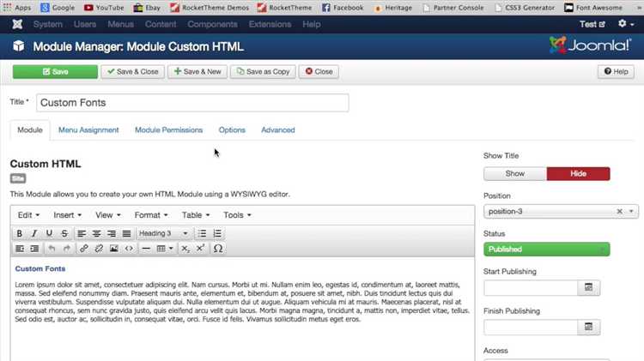Apply underline formatting
The height and width of the screenshot is (361, 644).
[49, 233]
